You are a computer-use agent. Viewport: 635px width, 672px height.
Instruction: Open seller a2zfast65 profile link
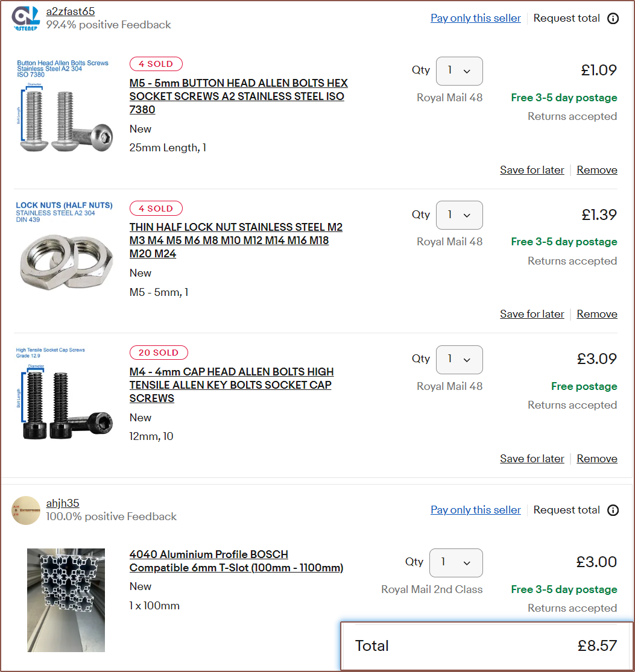coord(71,11)
